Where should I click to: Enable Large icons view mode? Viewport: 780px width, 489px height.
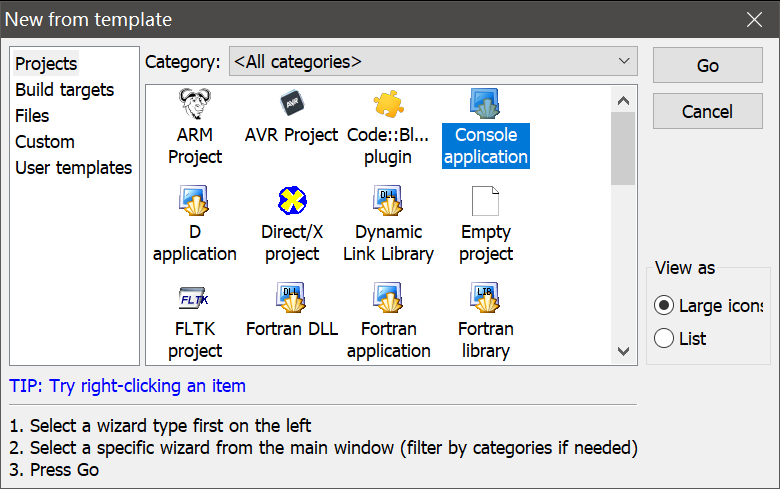664,306
